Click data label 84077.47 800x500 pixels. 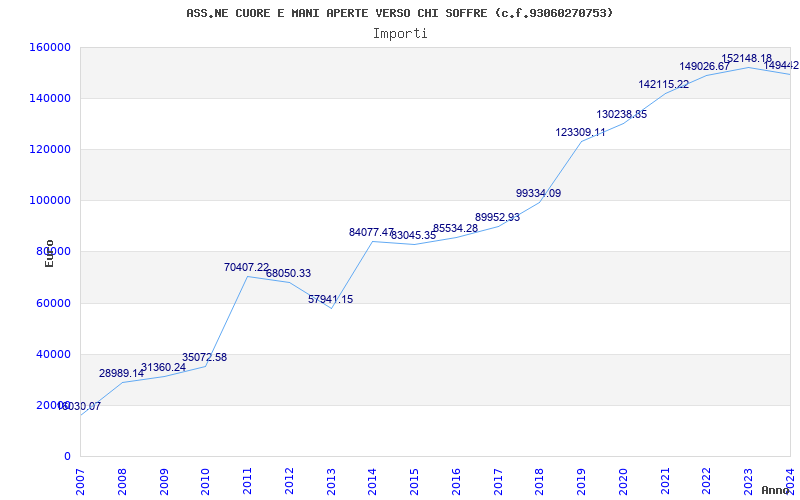coord(371,233)
